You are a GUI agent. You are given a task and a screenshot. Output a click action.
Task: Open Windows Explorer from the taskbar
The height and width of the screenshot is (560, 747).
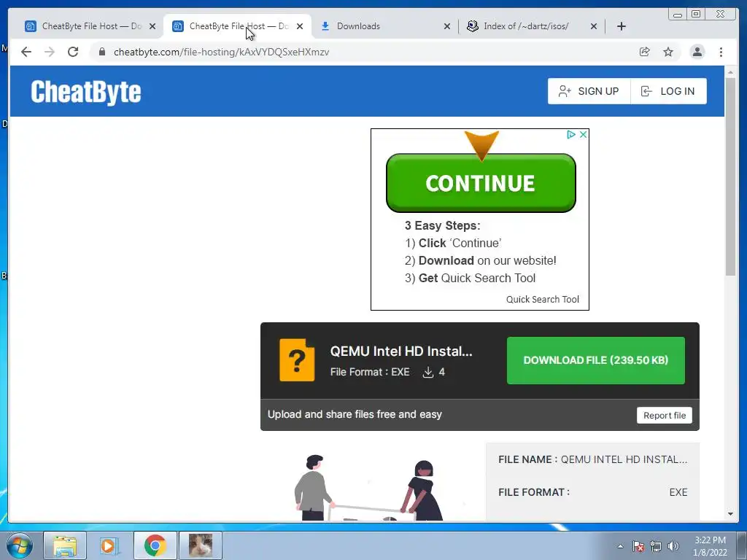(x=65, y=545)
